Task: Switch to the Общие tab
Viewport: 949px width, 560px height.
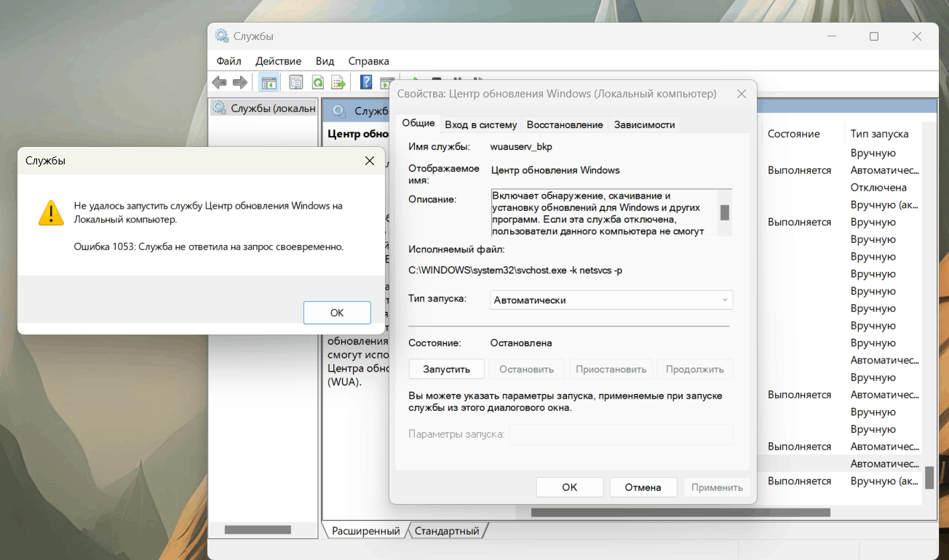Action: point(418,124)
